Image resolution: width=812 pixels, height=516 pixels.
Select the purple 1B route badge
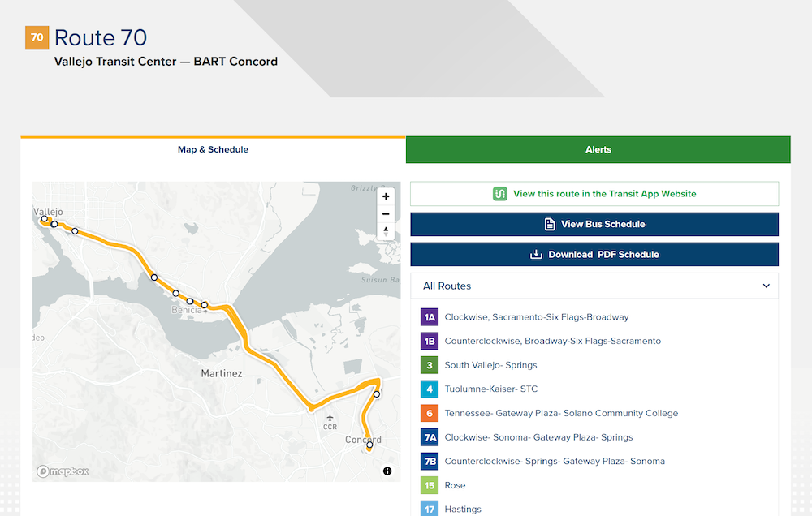pos(430,341)
